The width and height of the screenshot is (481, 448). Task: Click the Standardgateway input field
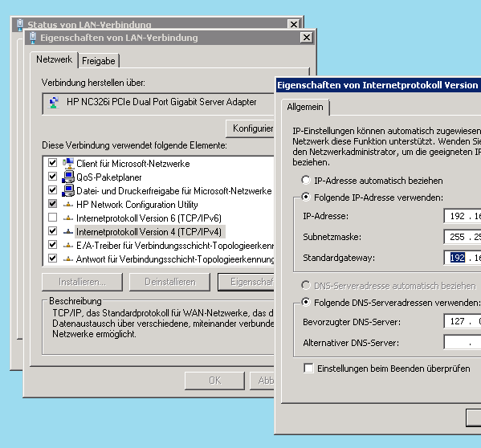point(463,258)
